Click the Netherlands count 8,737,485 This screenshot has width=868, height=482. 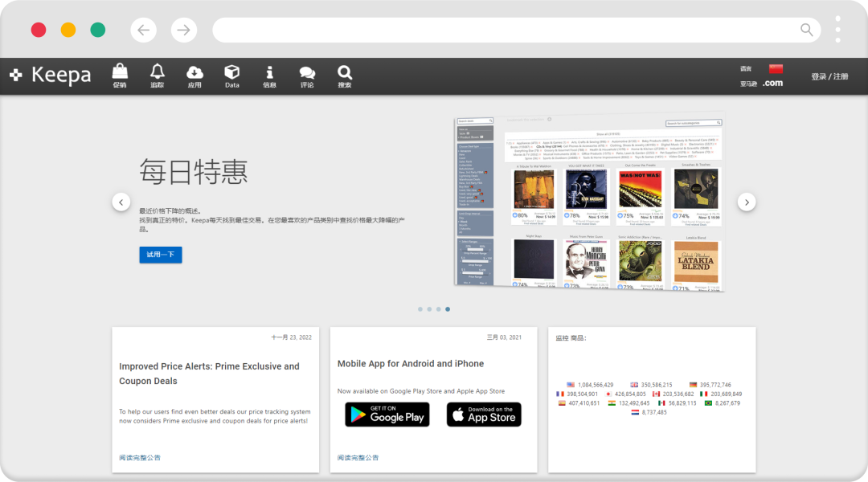654,412
